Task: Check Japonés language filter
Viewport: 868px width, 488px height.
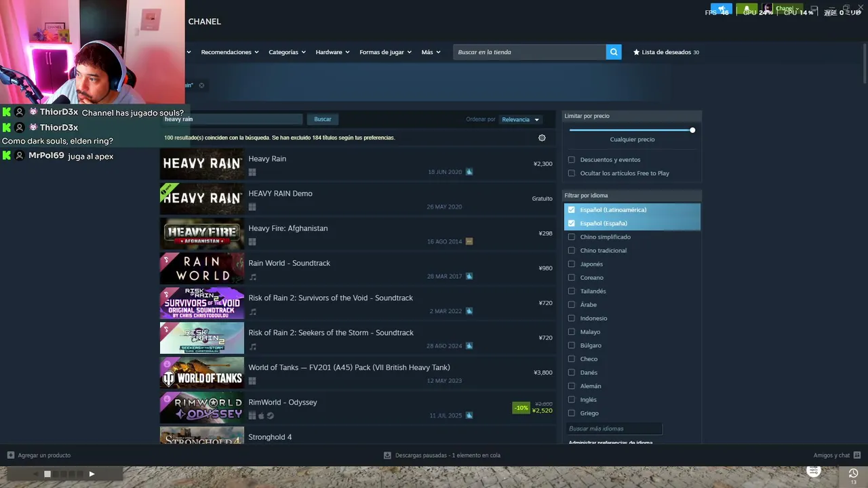Action: click(572, 264)
